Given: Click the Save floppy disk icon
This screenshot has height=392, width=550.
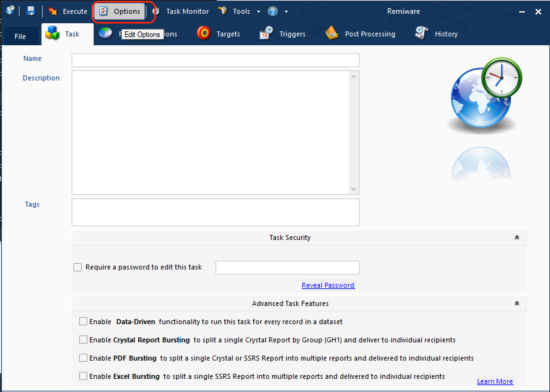Looking at the screenshot, I should tap(30, 11).
